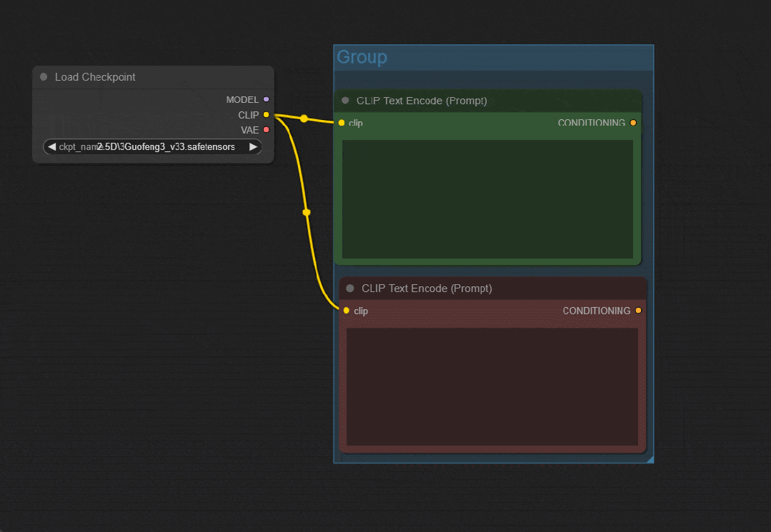The image size is (771, 532).
Task: Click CONDITIONING output socket on red node
Action: (638, 311)
